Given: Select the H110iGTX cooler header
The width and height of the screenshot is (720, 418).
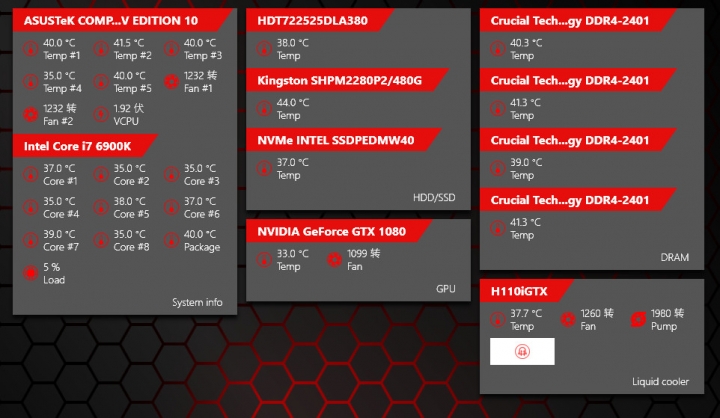Looking at the screenshot, I should [526, 291].
